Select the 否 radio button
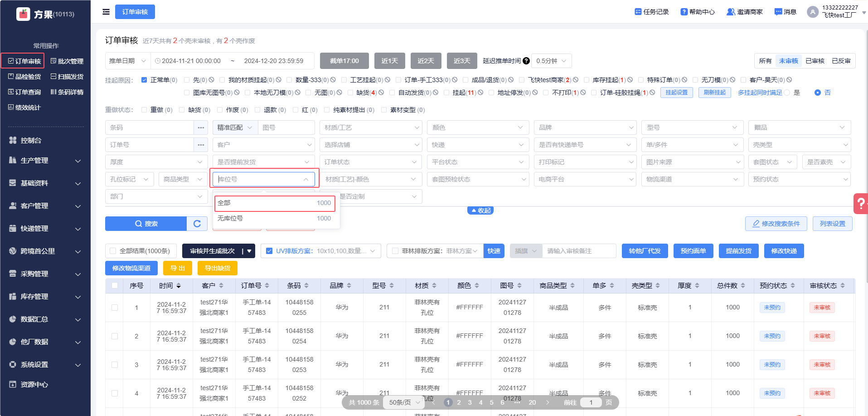 click(x=818, y=93)
